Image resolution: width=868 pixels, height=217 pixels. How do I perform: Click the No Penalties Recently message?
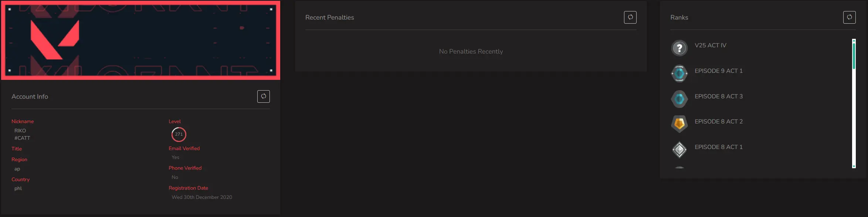click(x=471, y=52)
